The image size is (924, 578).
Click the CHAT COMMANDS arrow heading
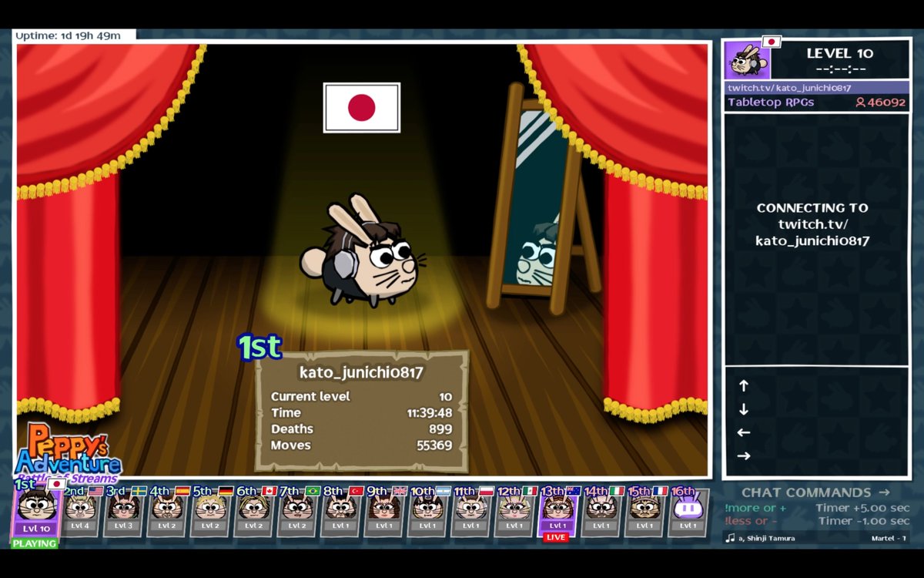click(815, 492)
